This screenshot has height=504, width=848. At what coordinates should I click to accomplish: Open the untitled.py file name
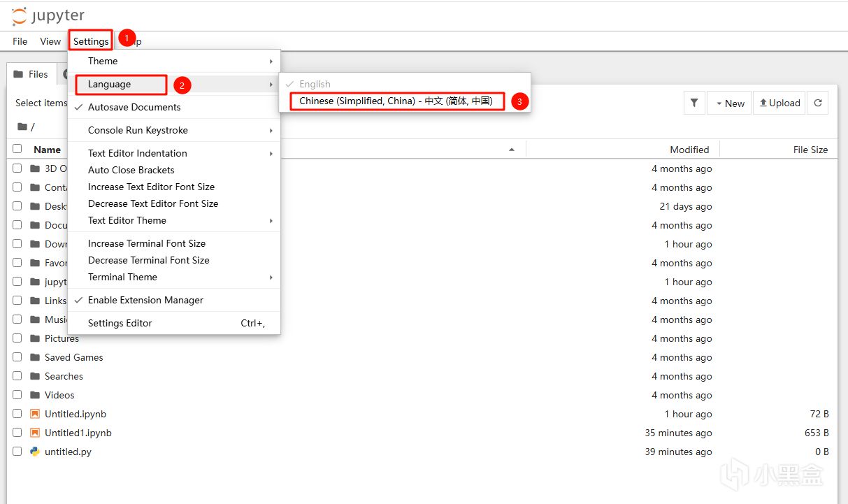click(68, 452)
